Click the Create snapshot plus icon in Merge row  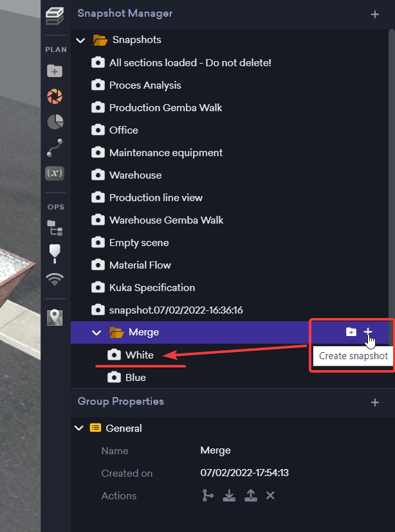[368, 332]
